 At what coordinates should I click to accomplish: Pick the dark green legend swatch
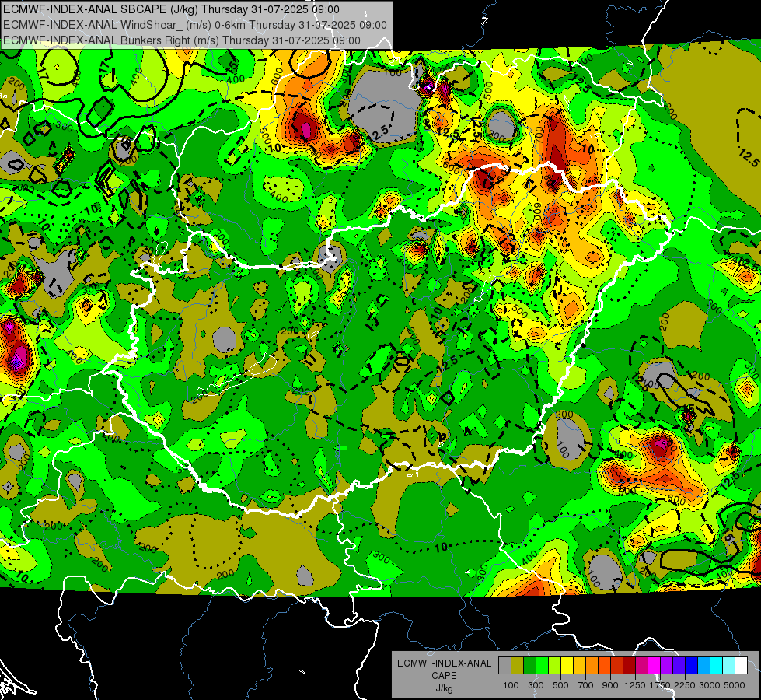point(529,666)
